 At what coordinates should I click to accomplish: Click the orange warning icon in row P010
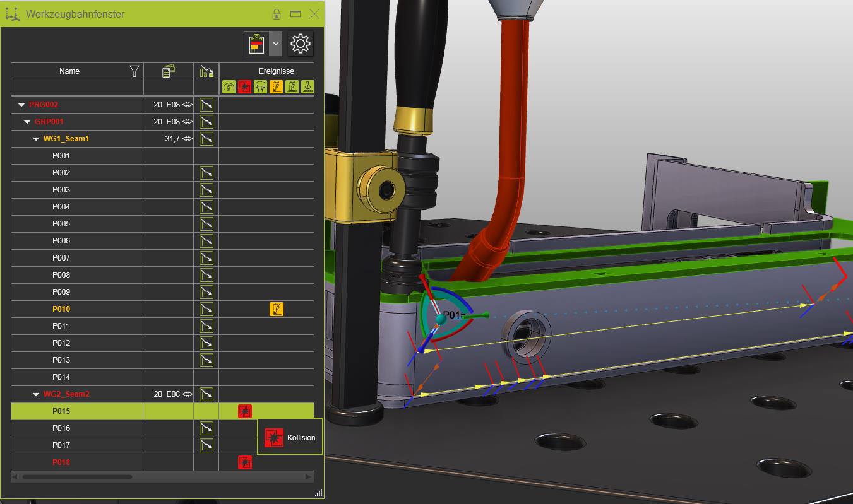point(276,309)
